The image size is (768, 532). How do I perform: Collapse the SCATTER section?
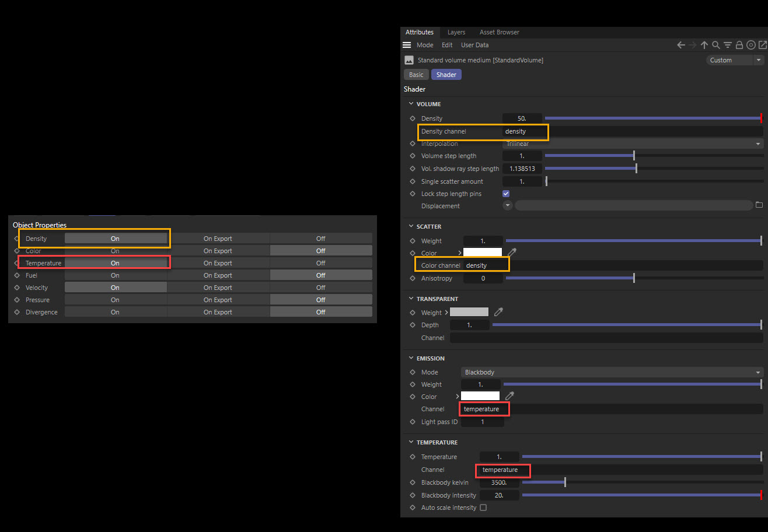point(411,226)
